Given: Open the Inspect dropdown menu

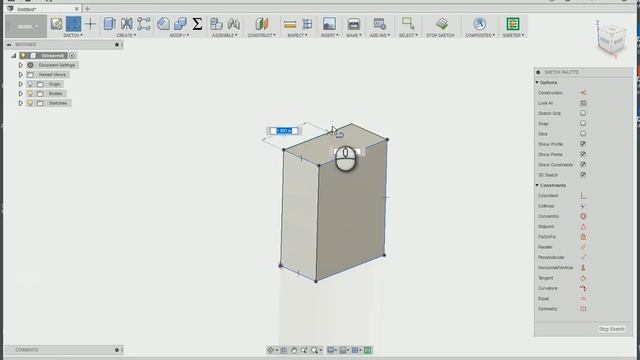Looking at the screenshot, I should click(x=297, y=35).
